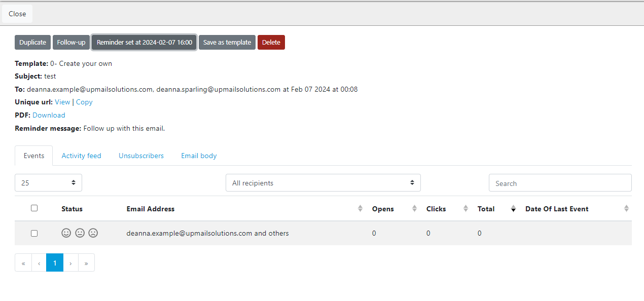The image size is (644, 301).
Task: Click the Subject 'test' text
Action: (x=50, y=76)
